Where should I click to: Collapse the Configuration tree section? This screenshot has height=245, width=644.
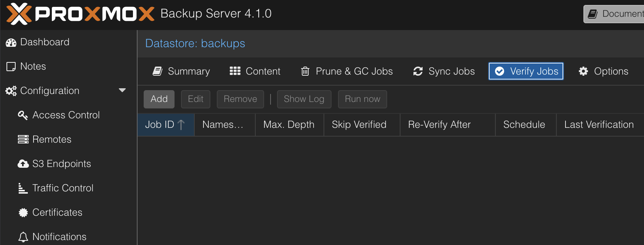(122, 91)
